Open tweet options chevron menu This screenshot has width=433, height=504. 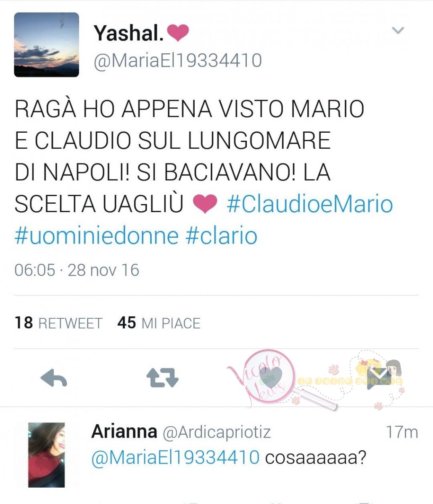(x=398, y=30)
